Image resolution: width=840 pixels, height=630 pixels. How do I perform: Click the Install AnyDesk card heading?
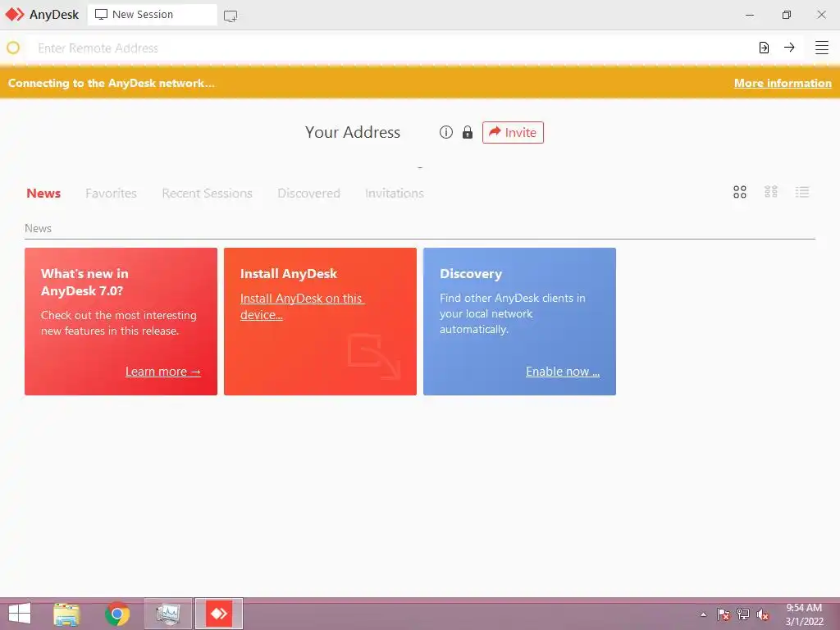pos(289,274)
